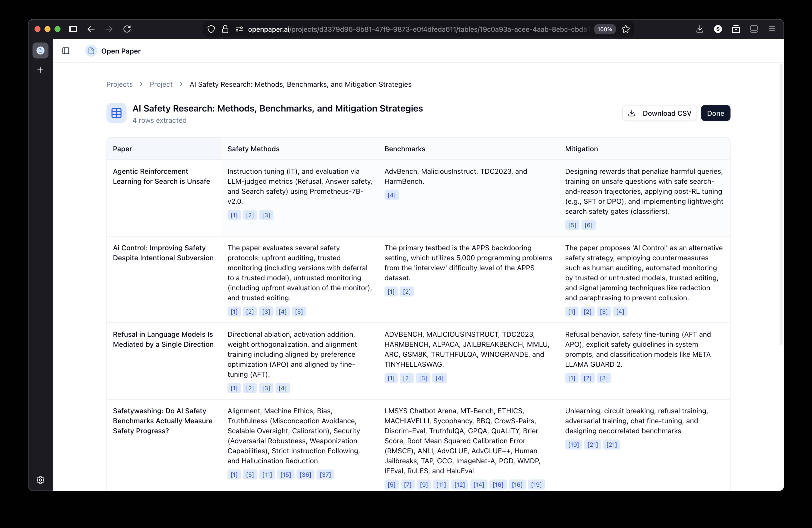
Task: Navigate to Projects breadcrumb
Action: coord(119,84)
